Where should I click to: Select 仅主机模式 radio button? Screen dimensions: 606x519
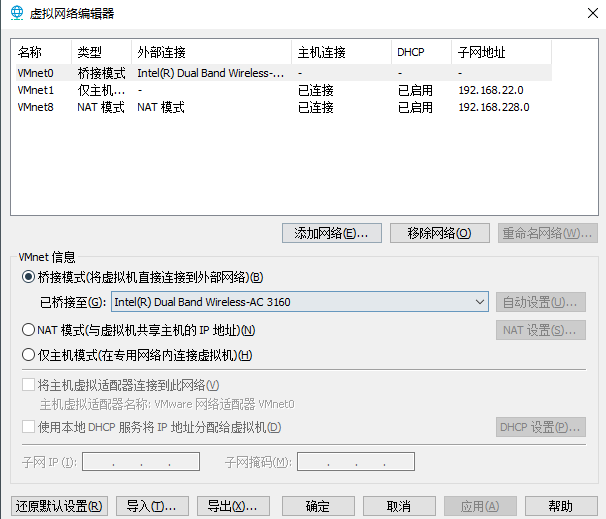point(28,355)
